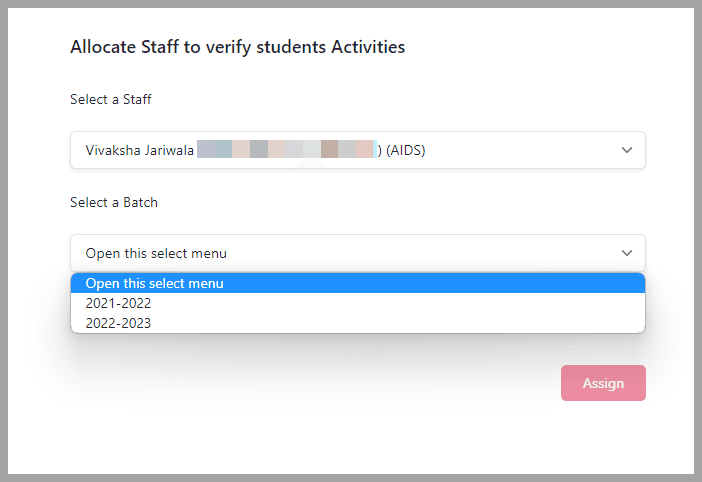This screenshot has width=702, height=482.
Task: Dismiss dialog by clicking gray backdrop at the bottom edge
Action: click(351, 478)
